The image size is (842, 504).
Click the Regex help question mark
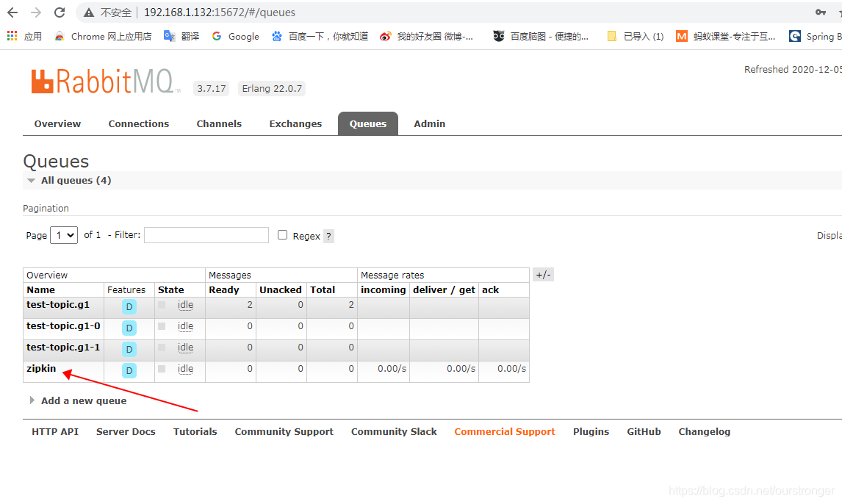point(328,236)
